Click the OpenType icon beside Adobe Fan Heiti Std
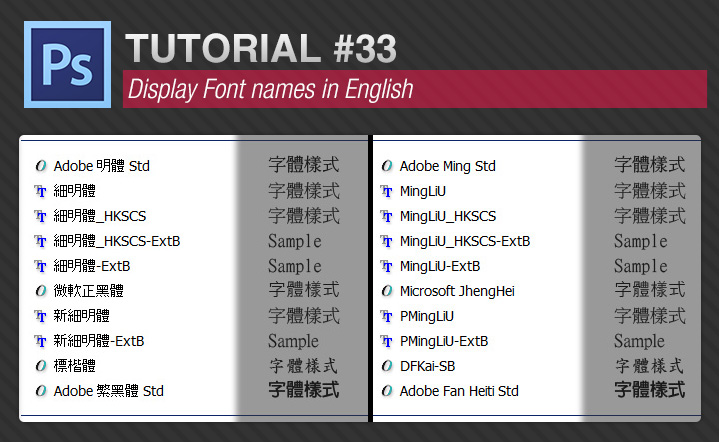719x442 pixels. pos(387,391)
